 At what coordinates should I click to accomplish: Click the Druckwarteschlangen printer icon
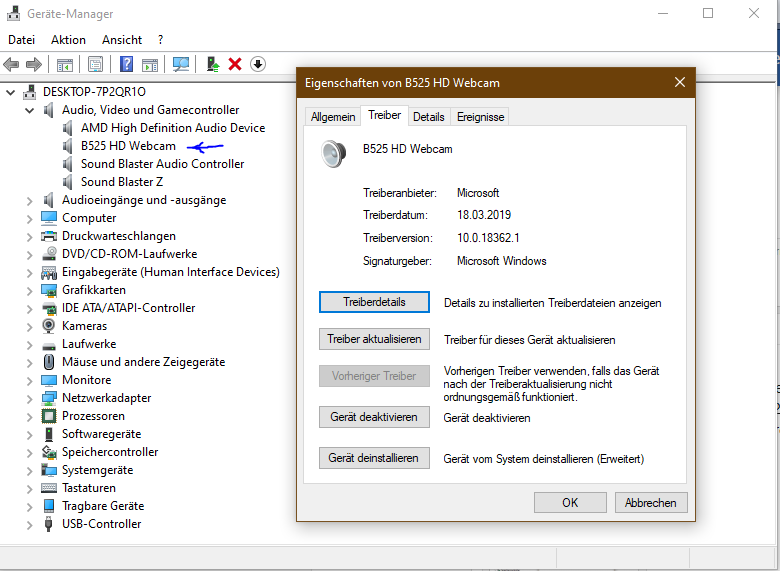pos(49,236)
